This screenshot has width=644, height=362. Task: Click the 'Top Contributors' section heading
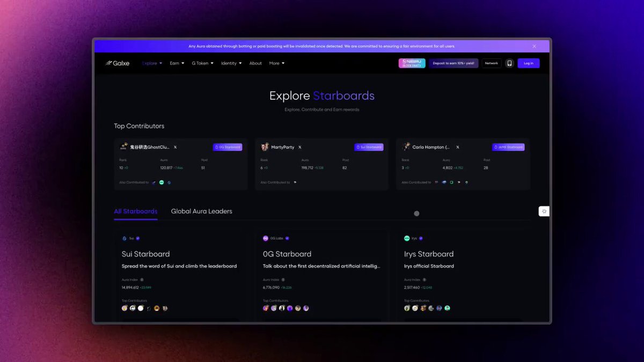[x=139, y=126]
